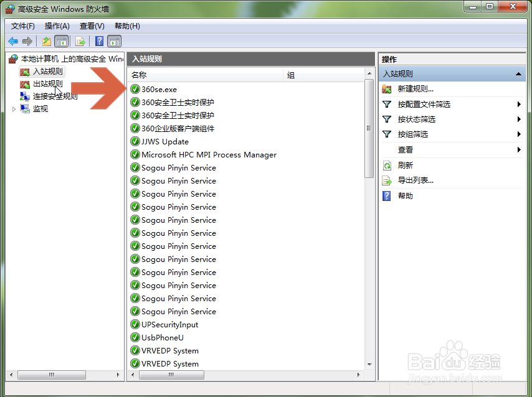
Task: Click the green check icon of UPSecurityInput
Action: [135, 324]
